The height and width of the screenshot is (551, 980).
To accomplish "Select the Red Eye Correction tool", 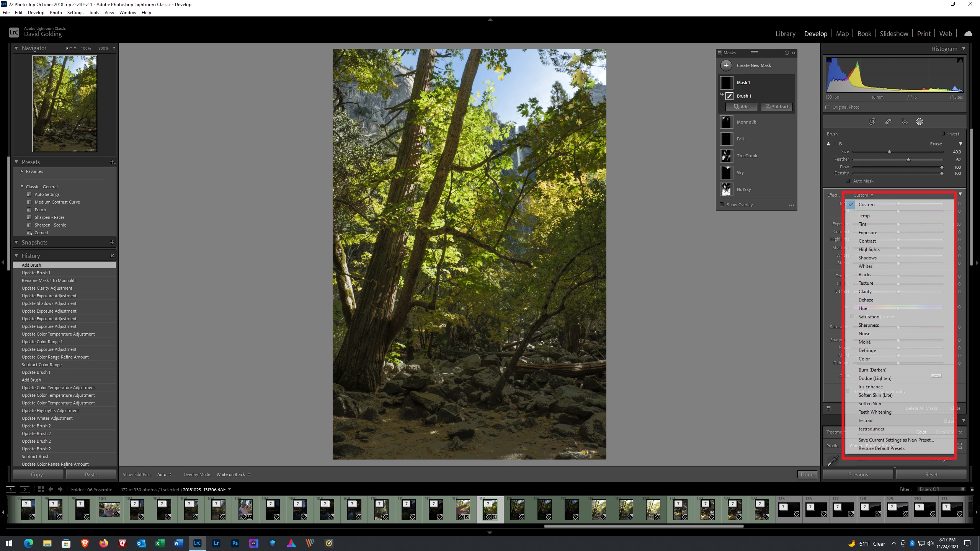I will [x=904, y=122].
